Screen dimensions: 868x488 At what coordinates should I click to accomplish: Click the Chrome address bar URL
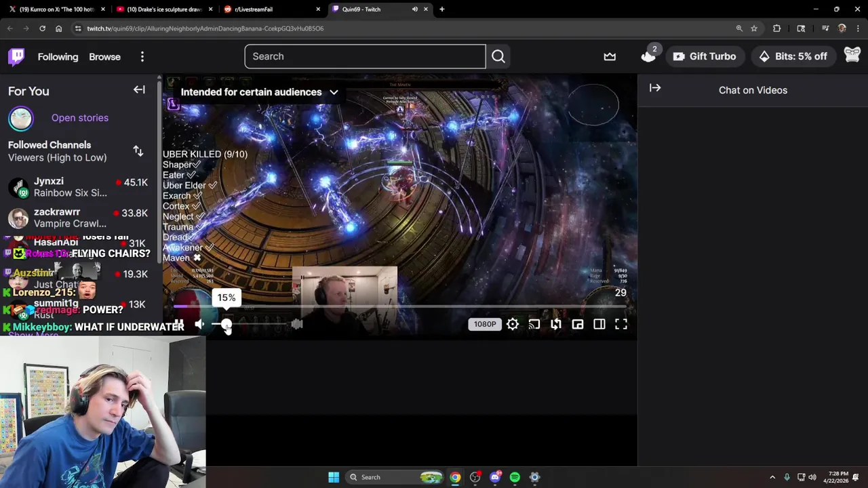(x=205, y=28)
